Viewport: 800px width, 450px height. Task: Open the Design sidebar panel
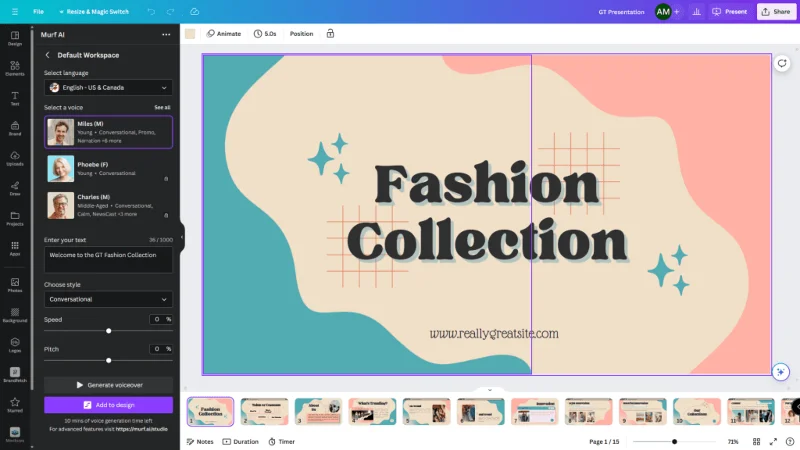click(15, 38)
